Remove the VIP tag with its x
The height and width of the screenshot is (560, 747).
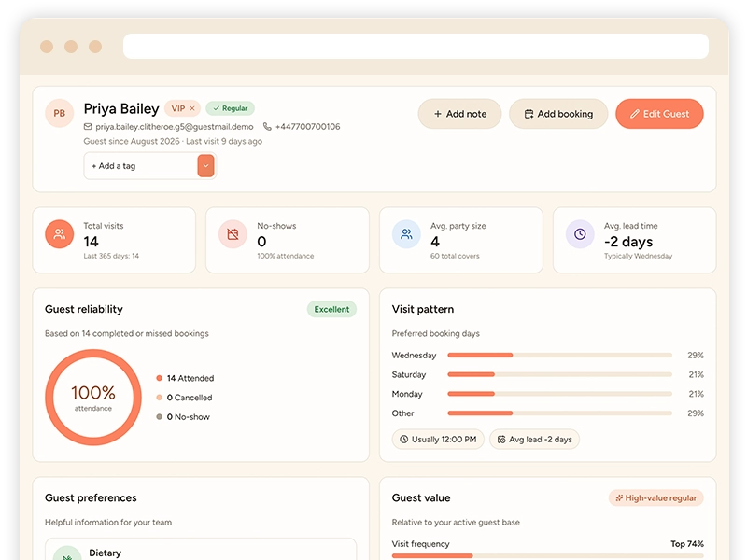tap(192, 108)
